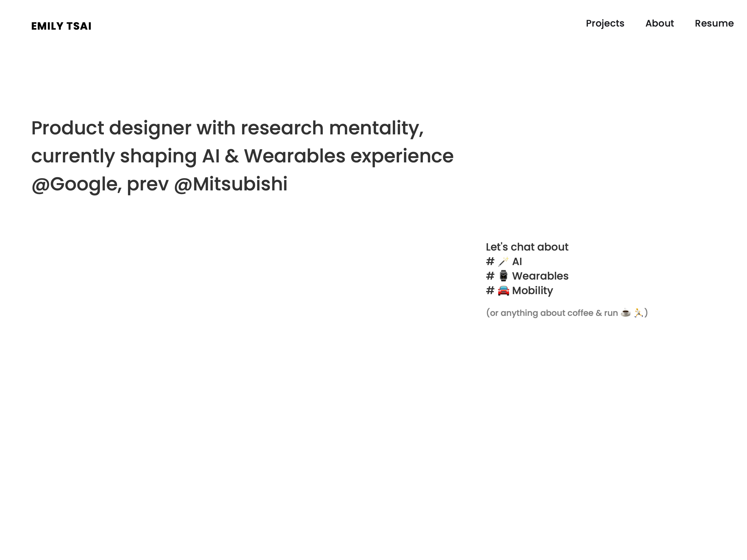Click the hash symbol before AI
The width and height of the screenshot is (747, 560).
click(x=490, y=262)
